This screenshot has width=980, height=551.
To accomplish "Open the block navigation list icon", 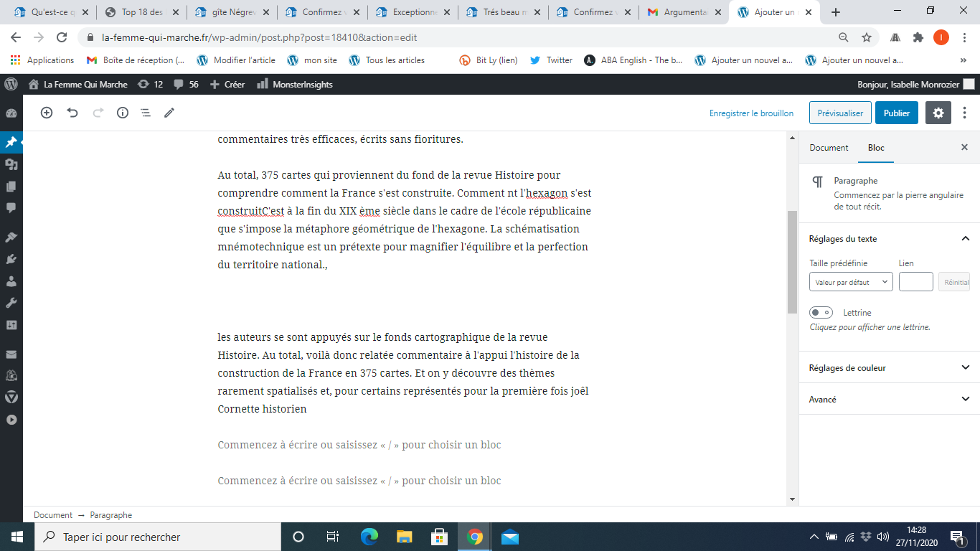I will pyautogui.click(x=145, y=113).
